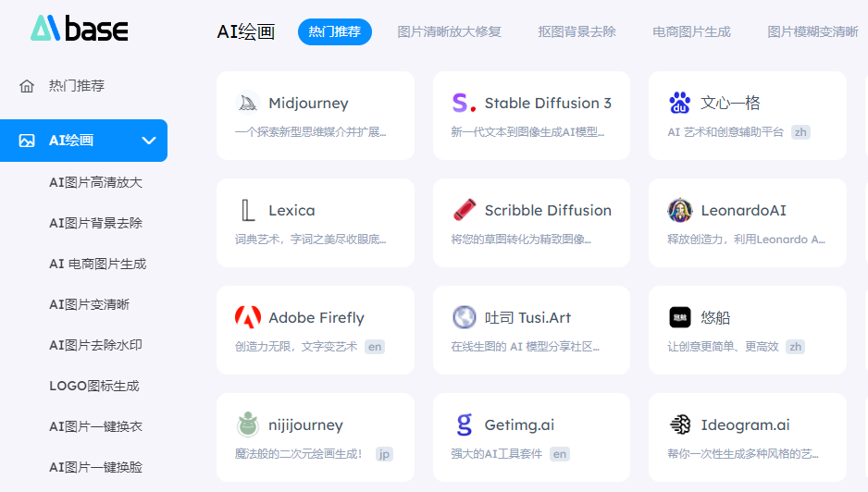The height and width of the screenshot is (492, 868).
Task: Click the AI绘画 page heading
Action: [x=246, y=32]
